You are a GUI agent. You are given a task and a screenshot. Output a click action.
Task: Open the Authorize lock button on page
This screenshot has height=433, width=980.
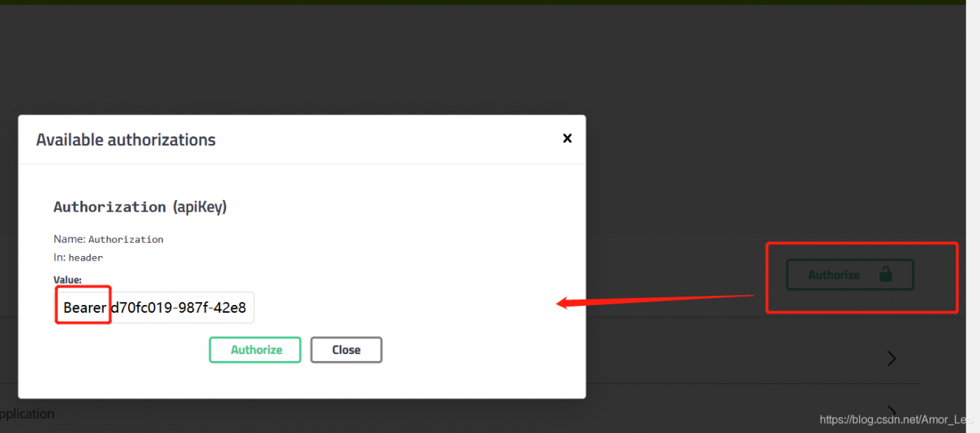coord(850,274)
